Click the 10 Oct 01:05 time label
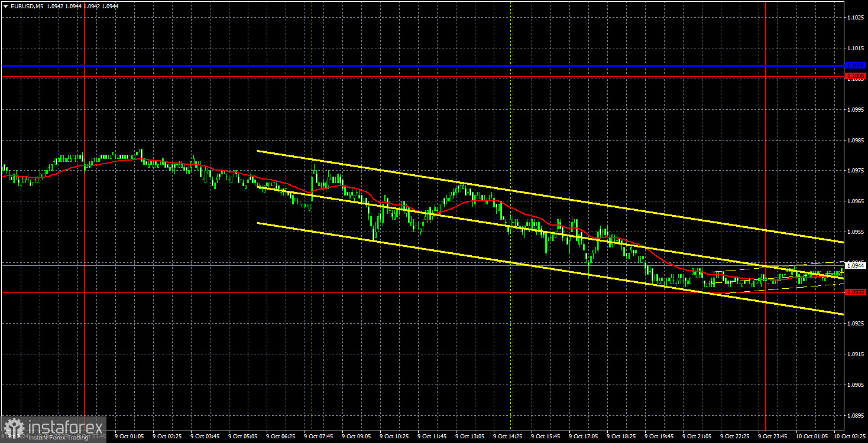Image resolution: width=868 pixels, height=443 pixels. coord(811,437)
